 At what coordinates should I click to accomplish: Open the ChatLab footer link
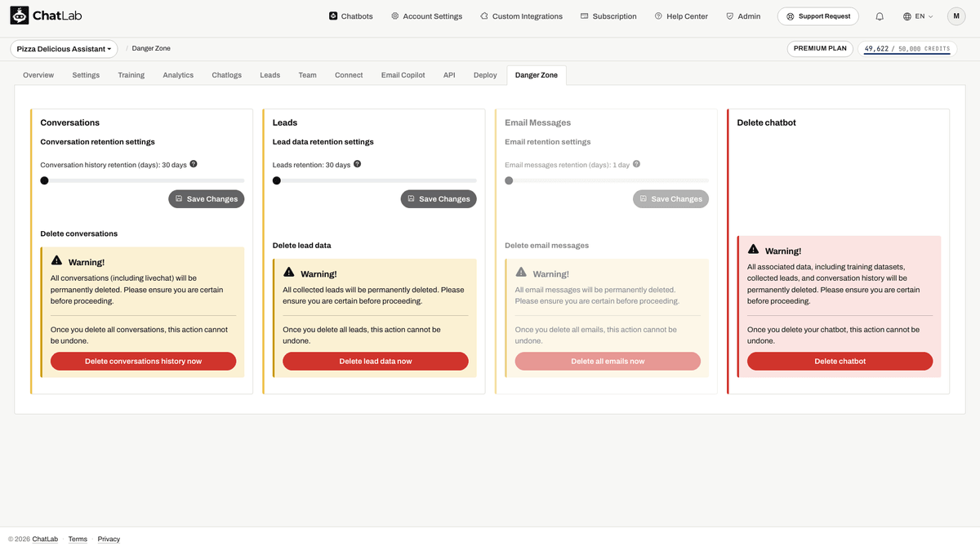[x=45, y=539]
